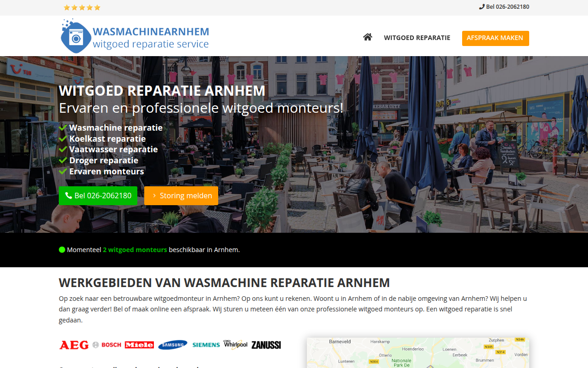The height and width of the screenshot is (368, 588).
Task: Click the green availability status dot
Action: point(62,250)
